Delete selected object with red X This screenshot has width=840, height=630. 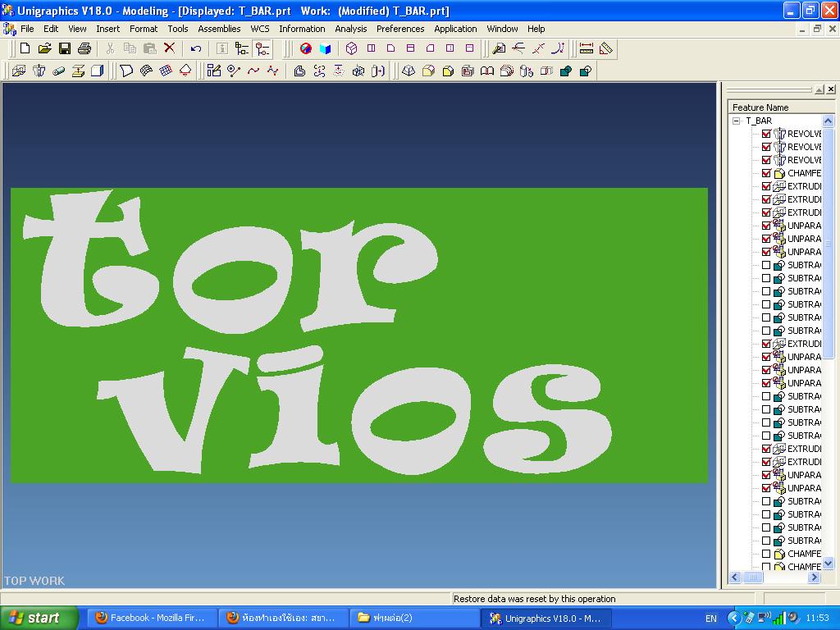coord(169,48)
